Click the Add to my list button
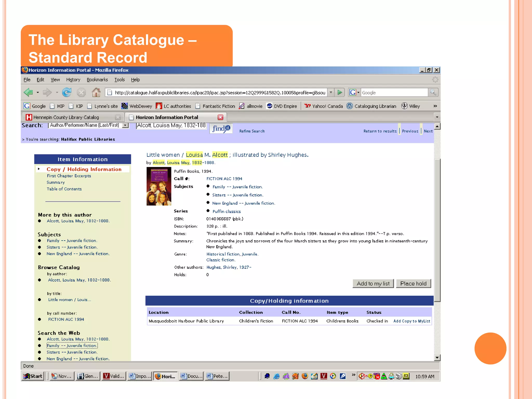Image resolution: width=532 pixels, height=399 pixels. (373, 283)
